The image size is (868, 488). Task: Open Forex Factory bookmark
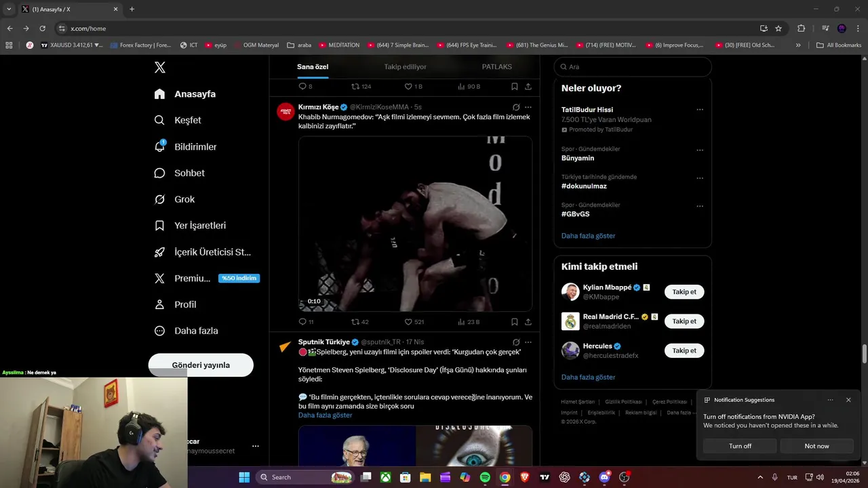point(140,45)
